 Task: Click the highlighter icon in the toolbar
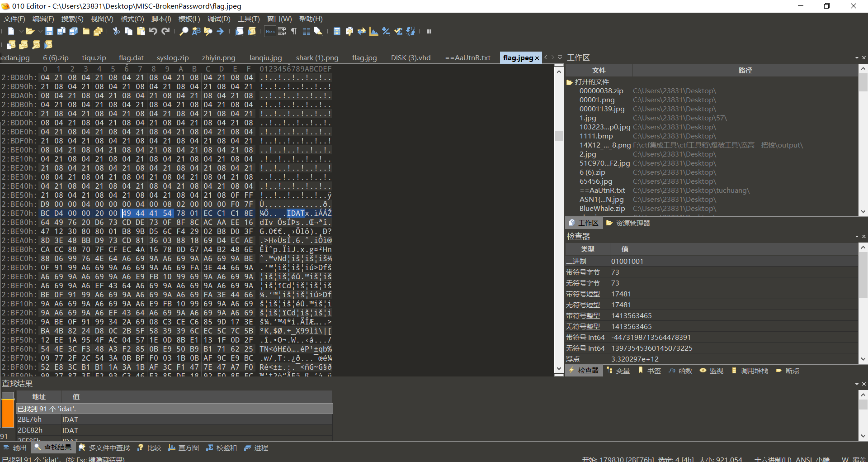point(319,31)
